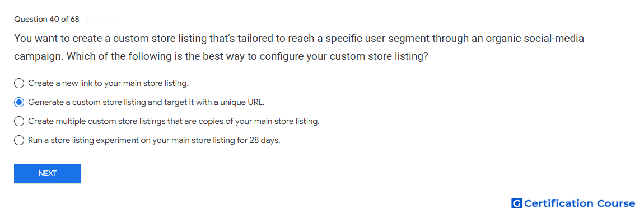Viewport: 644px width, 214px height.
Task: Click the blue G logo icon
Action: pyautogui.click(x=517, y=203)
